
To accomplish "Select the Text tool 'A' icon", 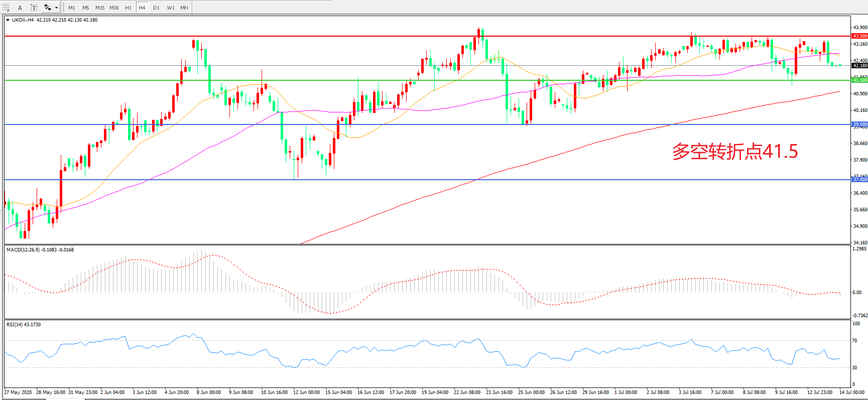I will click(20, 8).
